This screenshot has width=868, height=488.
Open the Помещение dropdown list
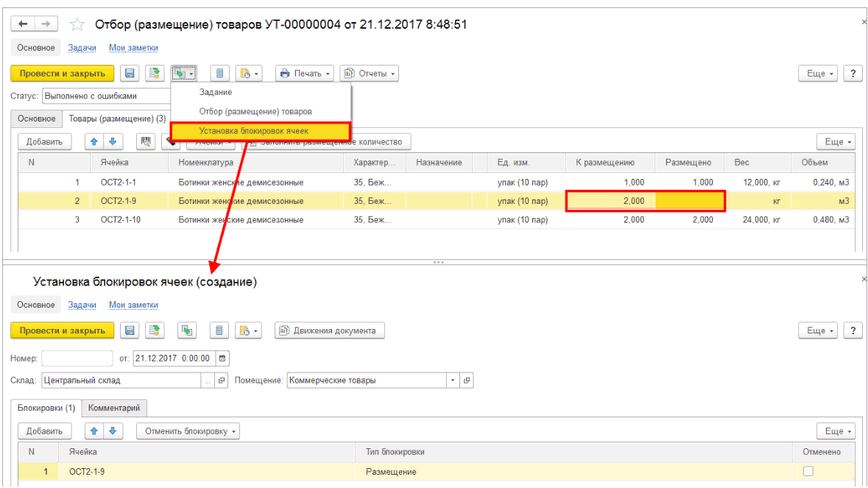point(453,381)
